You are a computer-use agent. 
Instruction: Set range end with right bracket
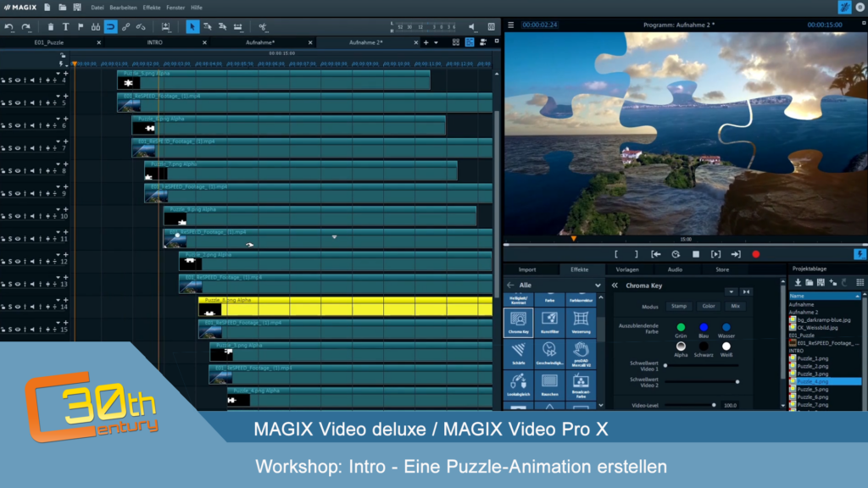[636, 254]
